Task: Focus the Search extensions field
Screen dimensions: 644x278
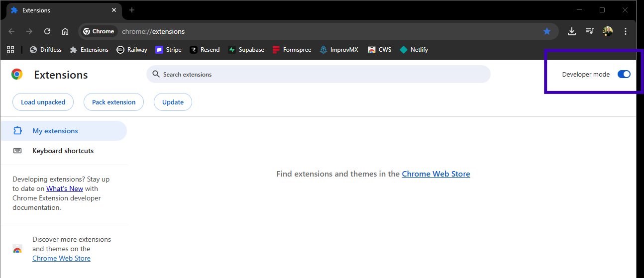Action: [x=319, y=74]
